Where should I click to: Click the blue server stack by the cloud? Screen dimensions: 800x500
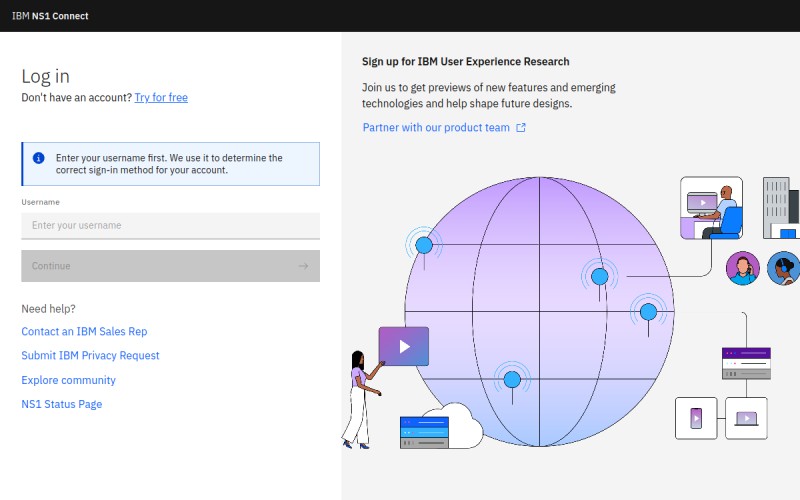coord(424,433)
